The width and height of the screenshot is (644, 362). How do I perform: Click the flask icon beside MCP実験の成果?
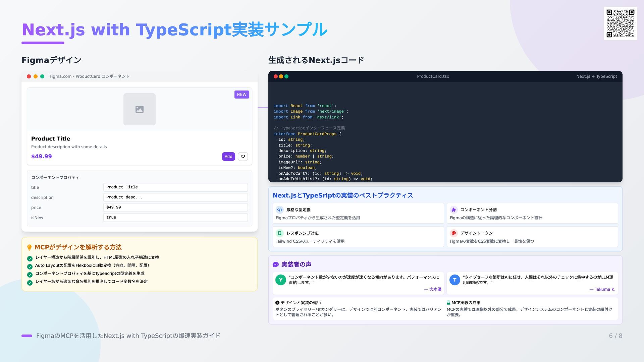tap(448, 303)
